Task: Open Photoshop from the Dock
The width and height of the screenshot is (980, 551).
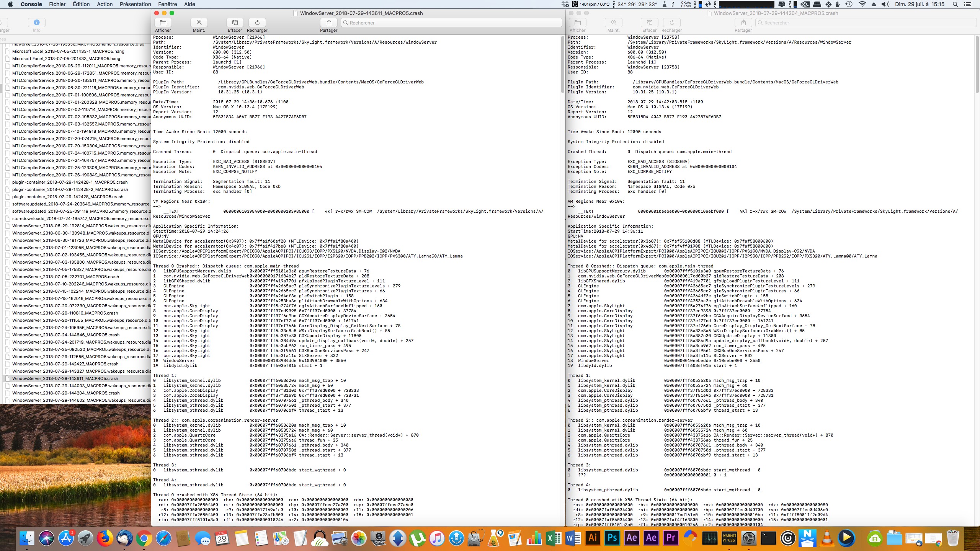Action: click(612, 538)
